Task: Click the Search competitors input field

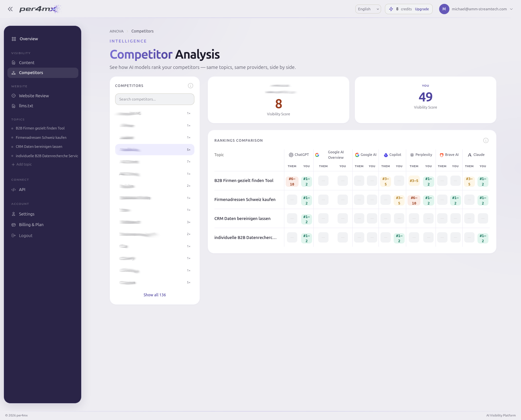Action: coord(155,99)
